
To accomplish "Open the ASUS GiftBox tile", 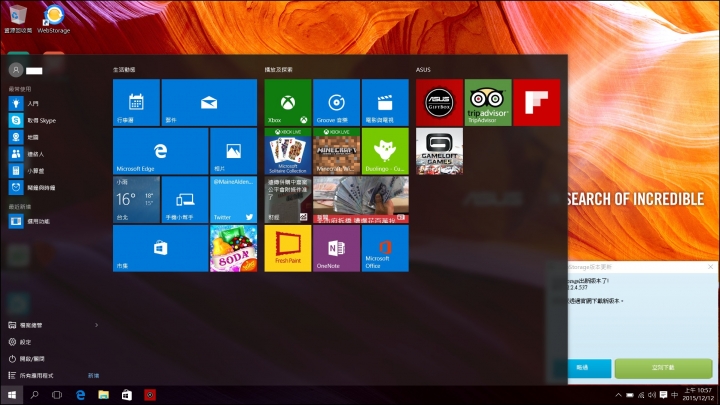I will (x=439, y=102).
